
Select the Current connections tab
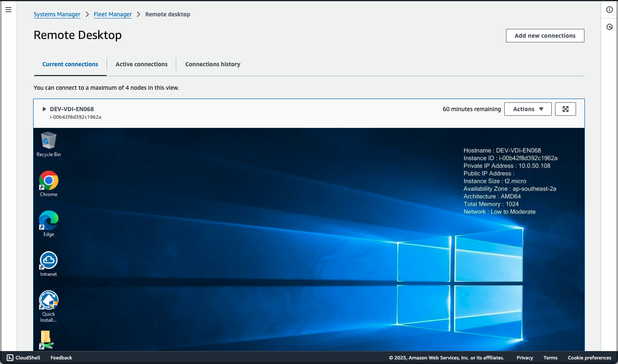(x=70, y=64)
